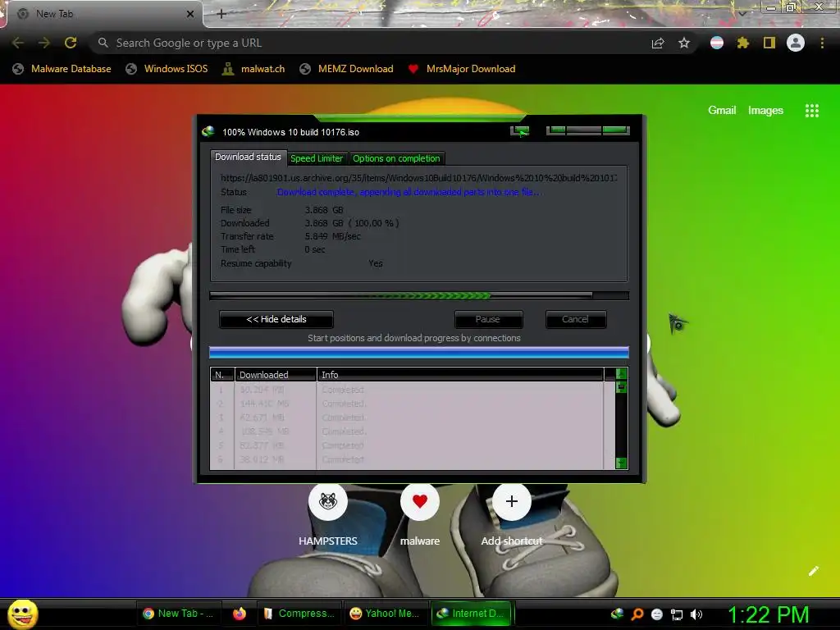
Task: Click the Cancel button
Action: pyautogui.click(x=575, y=319)
